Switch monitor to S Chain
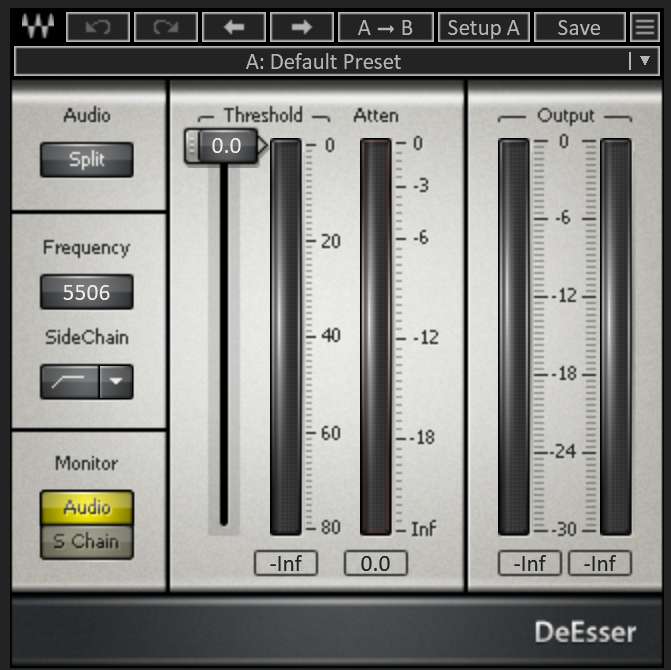671x670 pixels. 86,542
